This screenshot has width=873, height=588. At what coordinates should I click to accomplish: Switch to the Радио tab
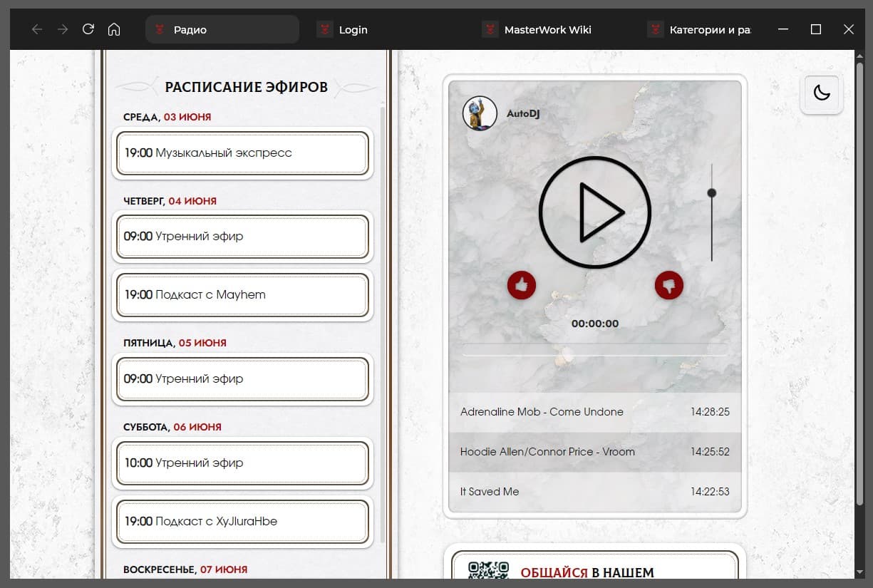(x=222, y=29)
